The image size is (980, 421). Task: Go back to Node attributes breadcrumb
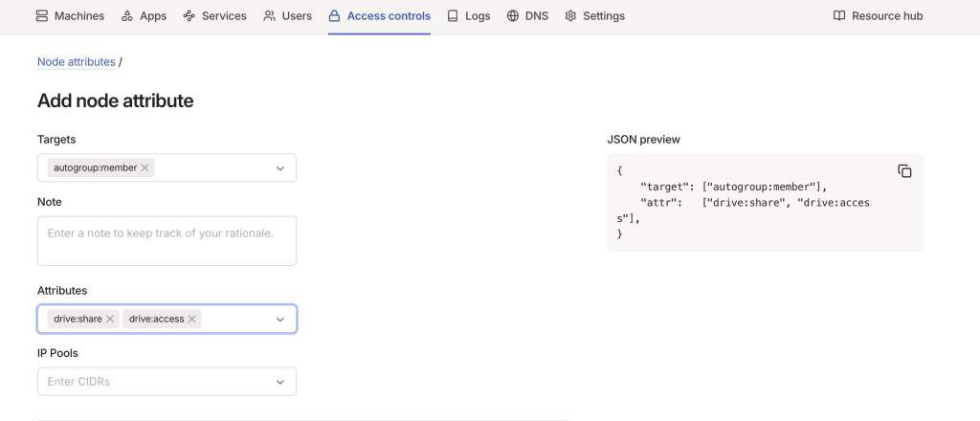click(76, 62)
